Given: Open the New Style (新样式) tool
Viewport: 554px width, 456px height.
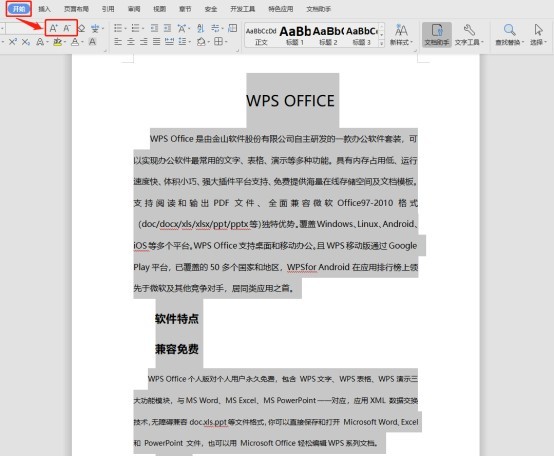Looking at the screenshot, I should [401, 35].
